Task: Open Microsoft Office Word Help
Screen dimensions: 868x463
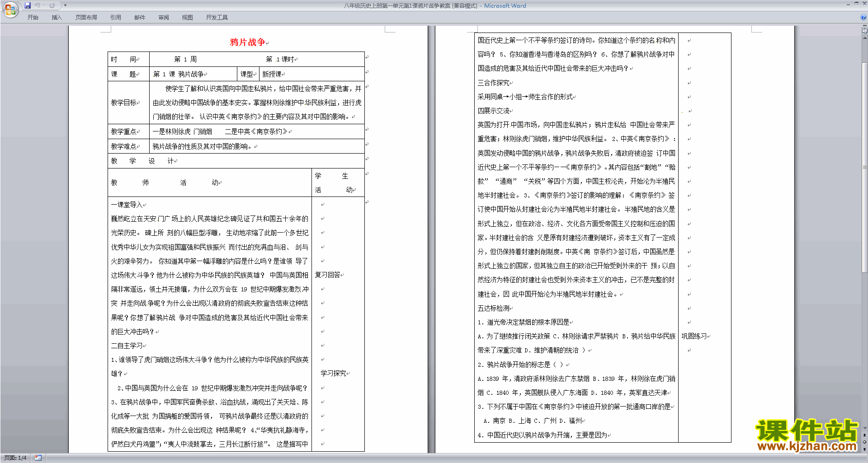Action: 863,17
